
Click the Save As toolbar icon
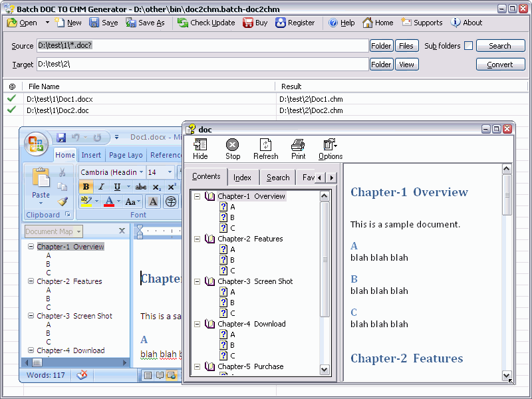tap(130, 23)
